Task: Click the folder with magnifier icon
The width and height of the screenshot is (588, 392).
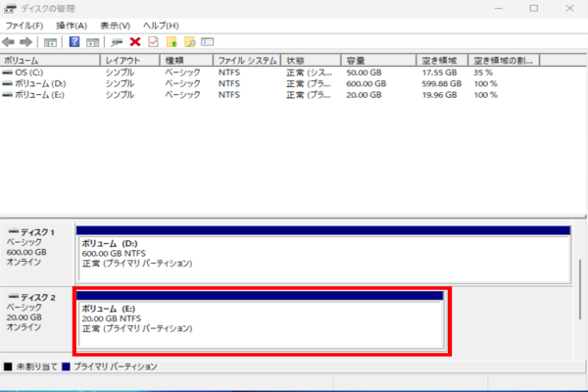Action: pyautogui.click(x=190, y=42)
